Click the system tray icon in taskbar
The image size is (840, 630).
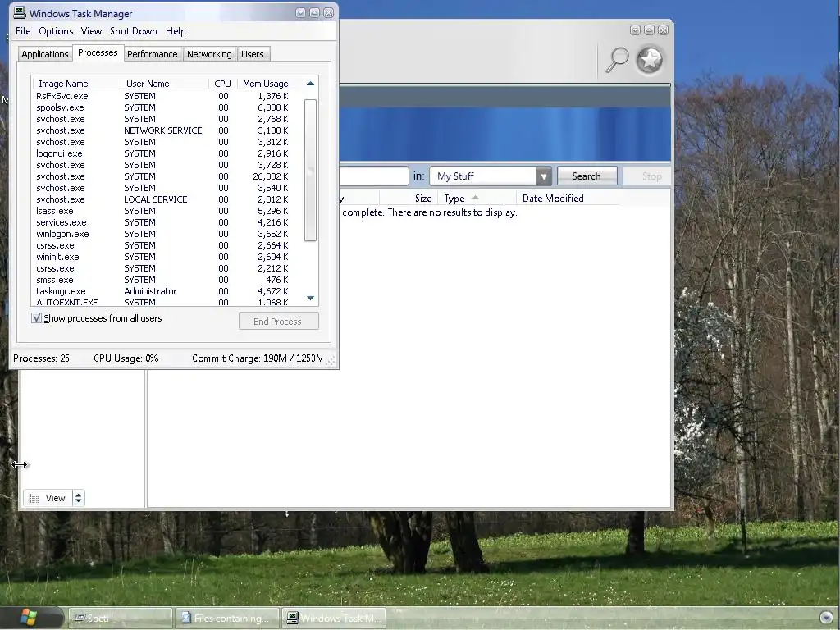(x=826, y=618)
